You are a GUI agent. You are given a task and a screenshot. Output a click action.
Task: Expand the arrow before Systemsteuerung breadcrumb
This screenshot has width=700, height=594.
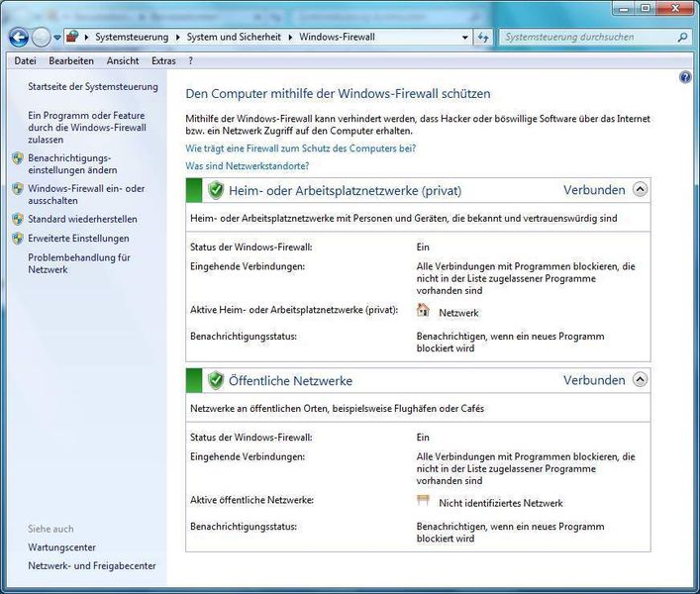(86, 37)
